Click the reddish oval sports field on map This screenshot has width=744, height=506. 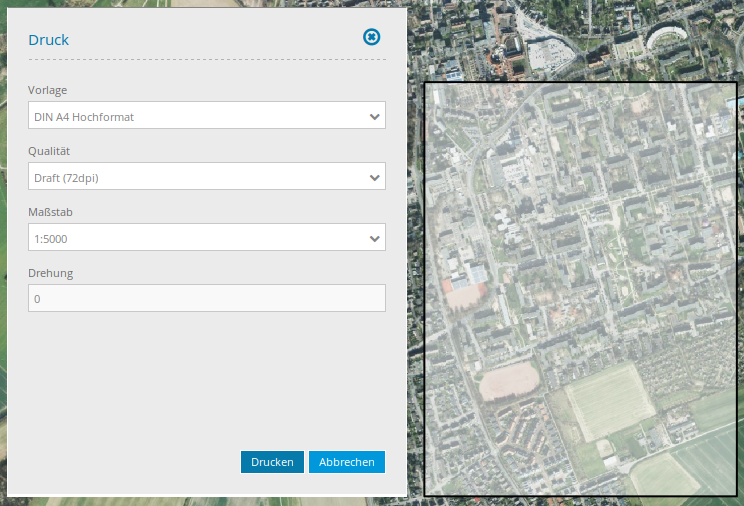(x=509, y=384)
